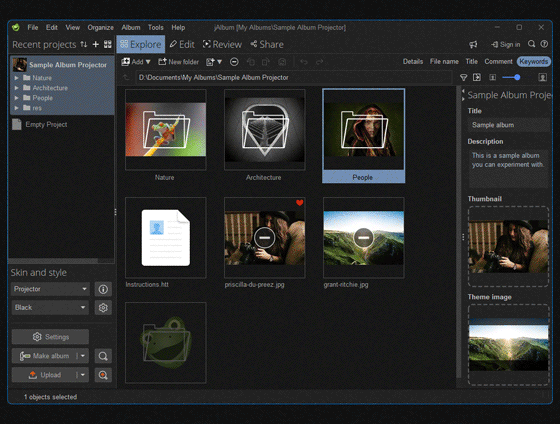560x424 pixels.
Task: Expand the Architecture folder tree node
Action: (x=16, y=88)
